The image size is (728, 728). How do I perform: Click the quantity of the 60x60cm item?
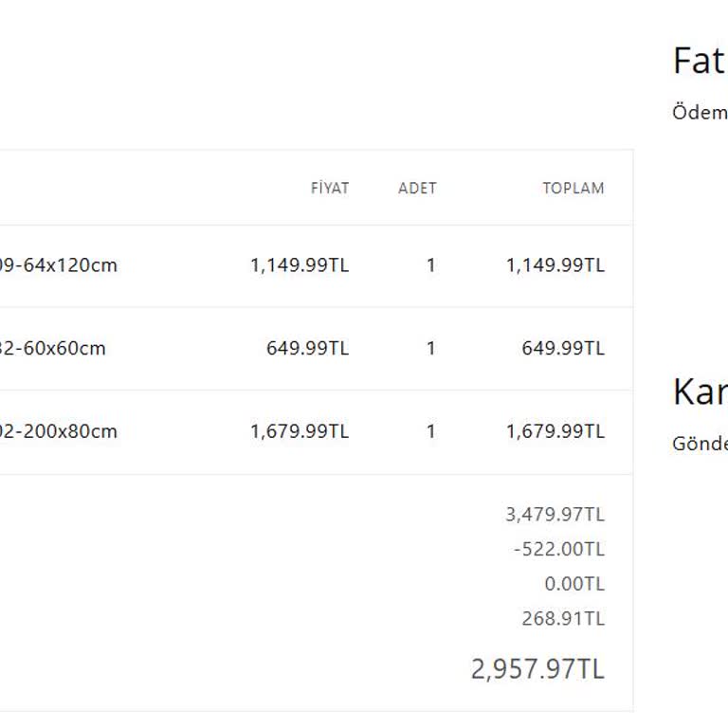point(430,348)
